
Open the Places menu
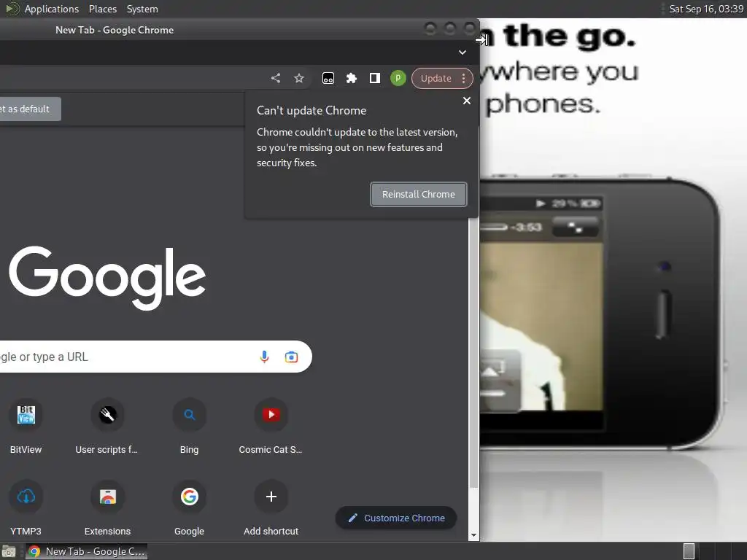pos(102,9)
